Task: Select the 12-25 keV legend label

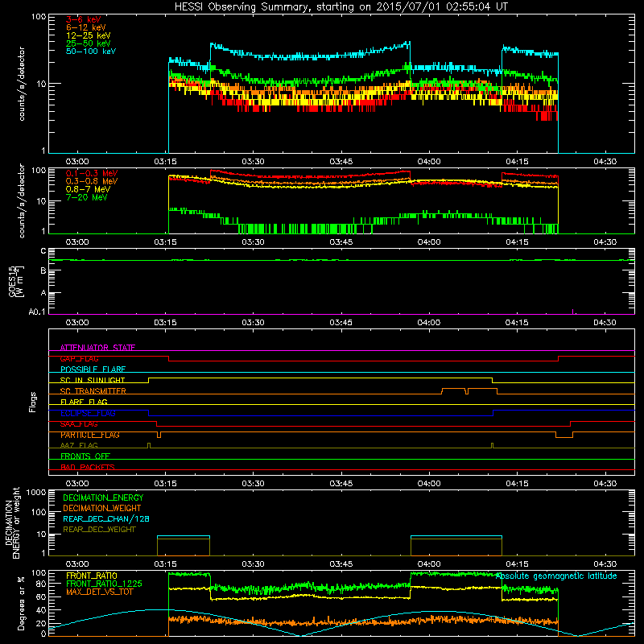Action: [x=89, y=35]
